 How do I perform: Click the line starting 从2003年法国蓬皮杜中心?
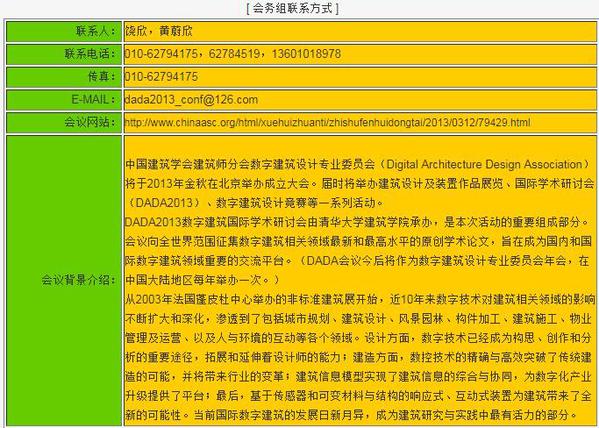360,299
